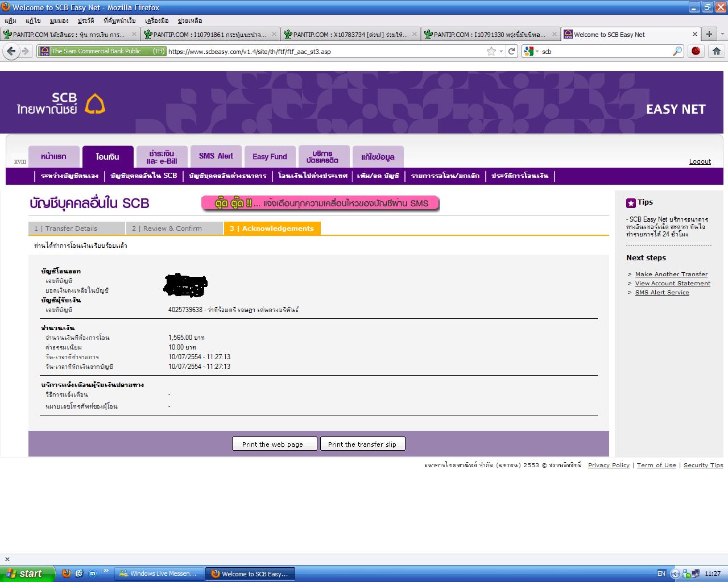Screen dimensions: 728x582
Task: Click the pink SMS notification banner
Action: coord(320,203)
